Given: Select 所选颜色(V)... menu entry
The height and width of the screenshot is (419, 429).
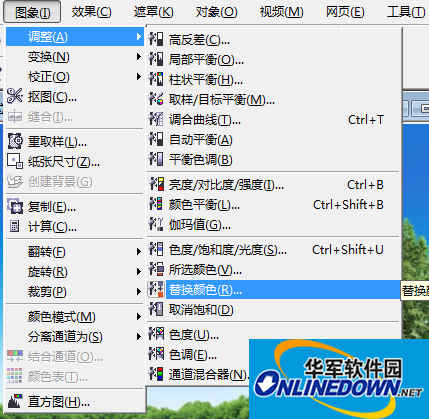Looking at the screenshot, I should click(x=274, y=269).
